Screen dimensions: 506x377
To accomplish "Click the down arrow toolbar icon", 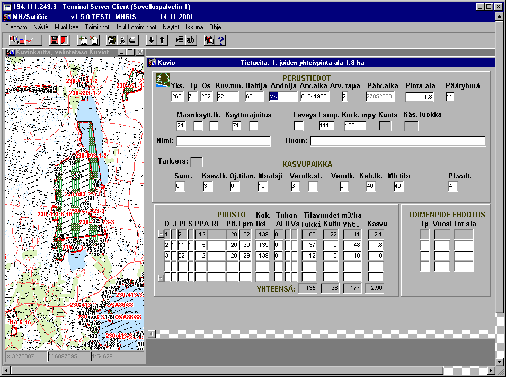I will point(151,40).
